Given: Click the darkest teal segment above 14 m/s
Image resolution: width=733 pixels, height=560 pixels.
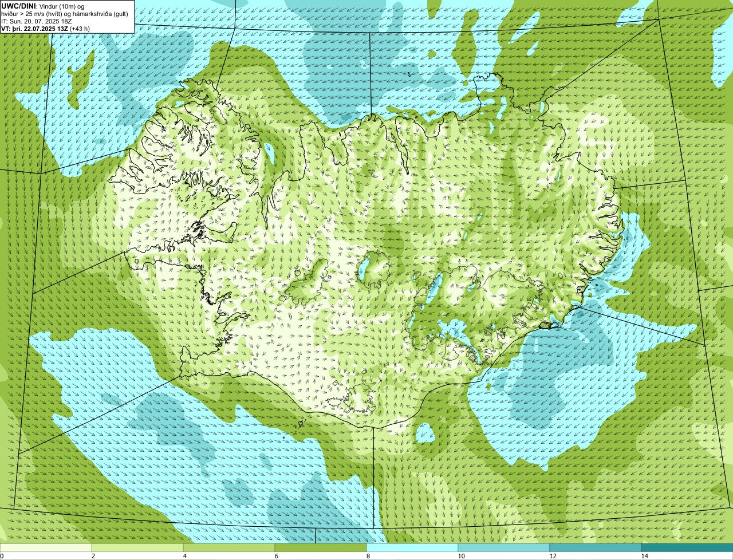Looking at the screenshot, I should (x=687, y=547).
